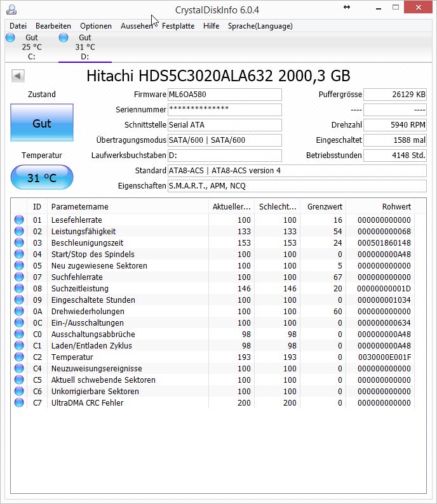Click the status orb for Unkorrigierbare Sektoren
437x504 pixels.
(x=19, y=391)
